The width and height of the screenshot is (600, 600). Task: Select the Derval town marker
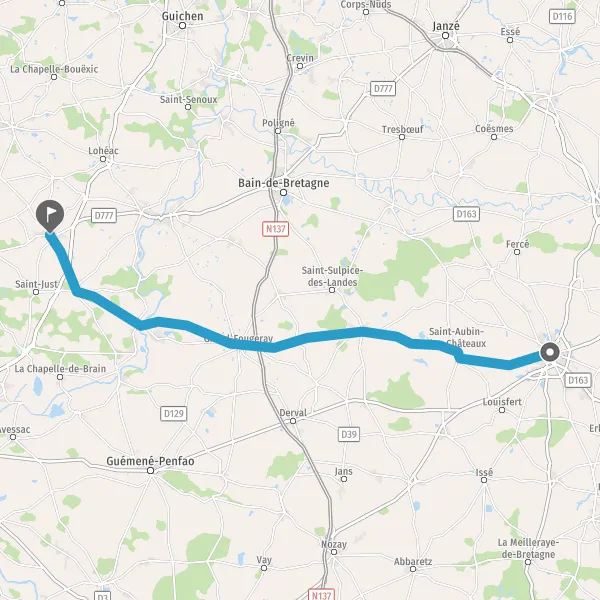[293, 421]
